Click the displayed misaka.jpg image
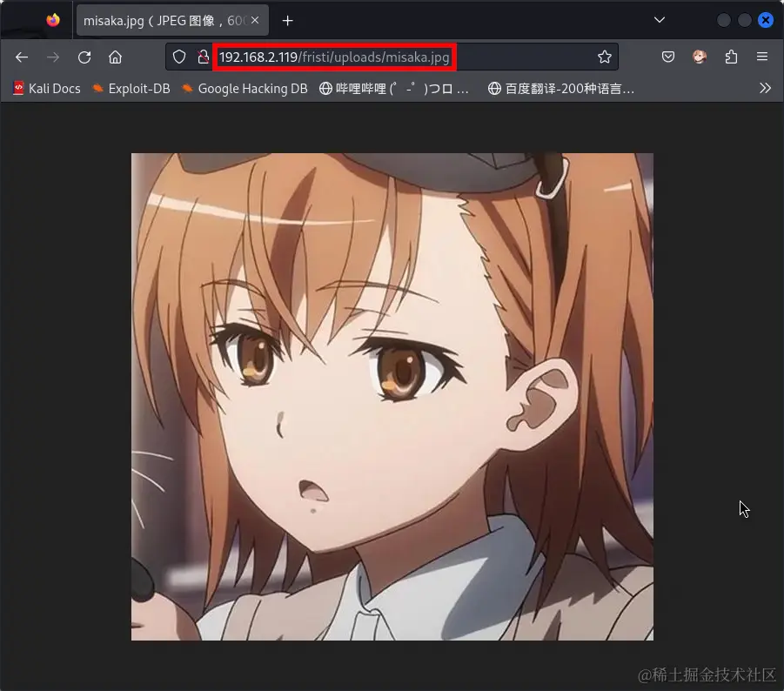This screenshot has height=691, width=784. (392, 397)
